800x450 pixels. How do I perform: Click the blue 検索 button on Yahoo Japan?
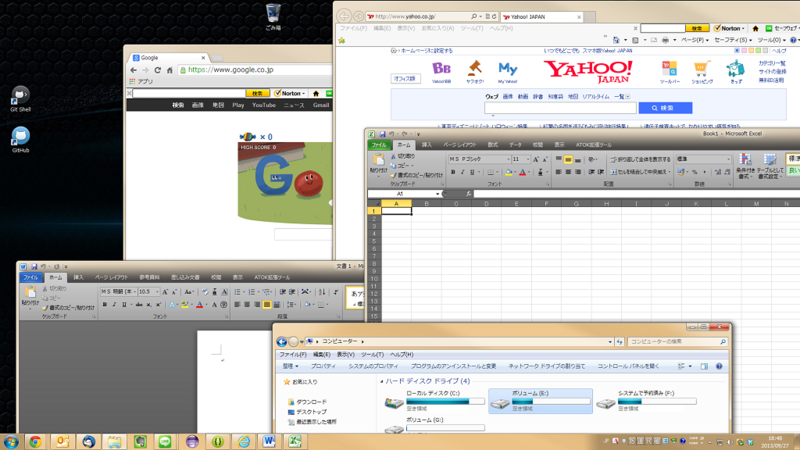coord(665,108)
